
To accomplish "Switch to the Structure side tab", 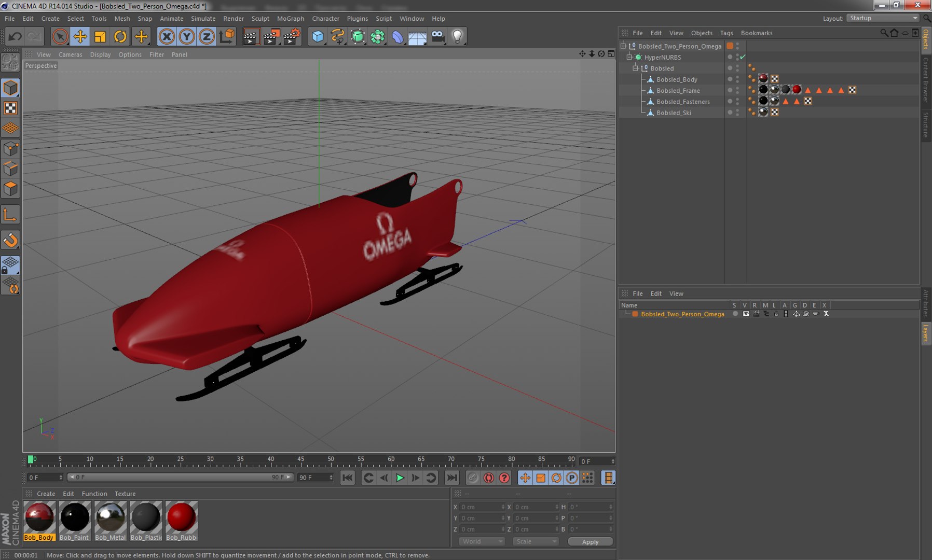I will pyautogui.click(x=925, y=124).
